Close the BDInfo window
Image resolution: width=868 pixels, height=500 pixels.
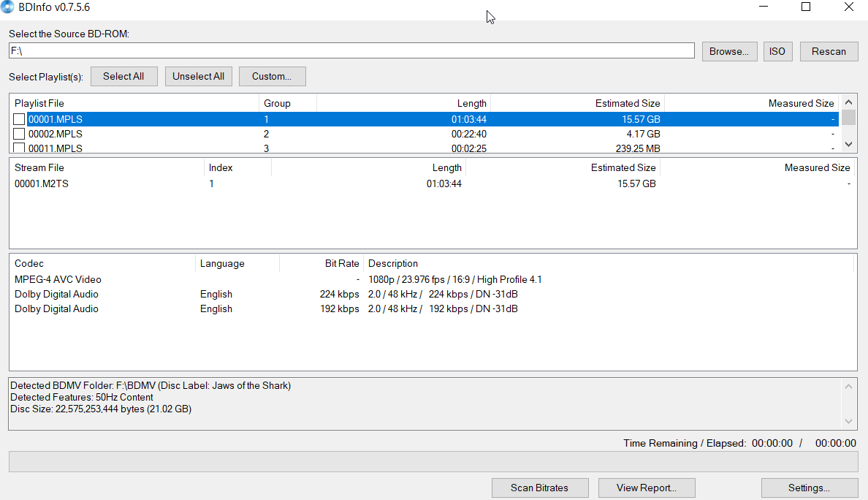(x=848, y=7)
